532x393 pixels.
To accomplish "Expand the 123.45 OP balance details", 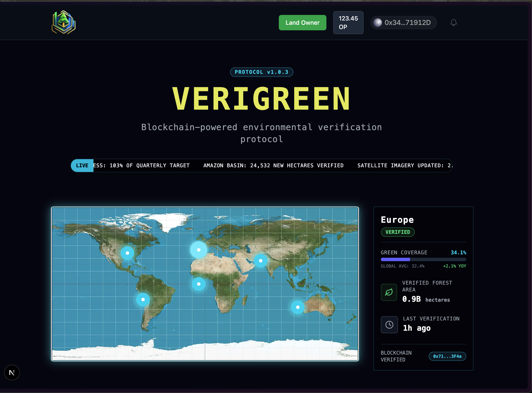I will (348, 23).
